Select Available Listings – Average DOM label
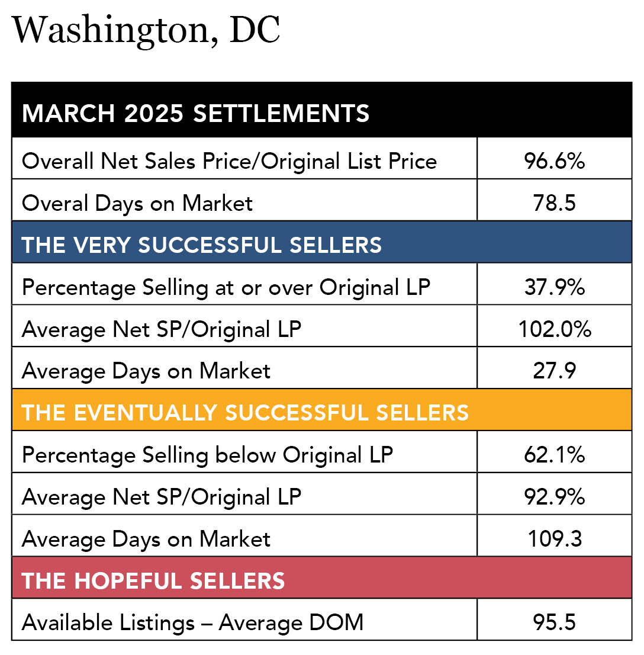 [x=192, y=622]
